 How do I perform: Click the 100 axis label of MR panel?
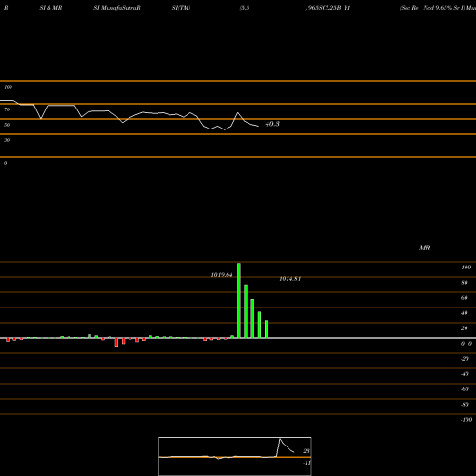point(466,268)
